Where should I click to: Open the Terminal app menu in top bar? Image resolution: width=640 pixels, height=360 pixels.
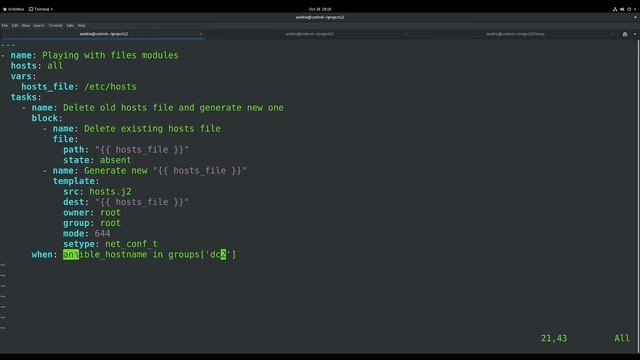(x=41, y=9)
